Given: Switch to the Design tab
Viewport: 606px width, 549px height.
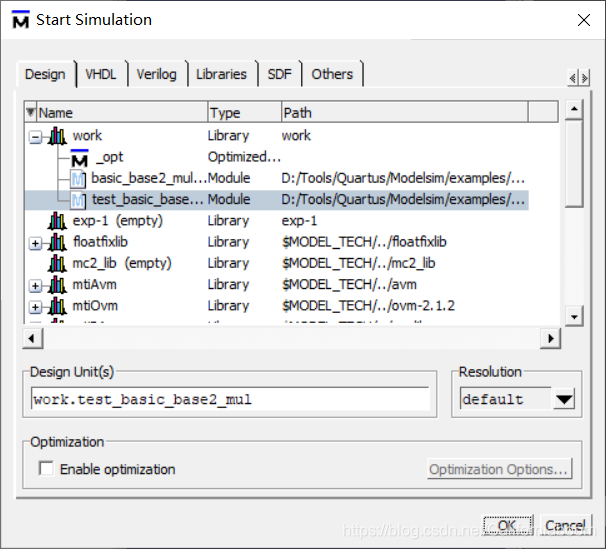Looking at the screenshot, I should coord(45,74).
